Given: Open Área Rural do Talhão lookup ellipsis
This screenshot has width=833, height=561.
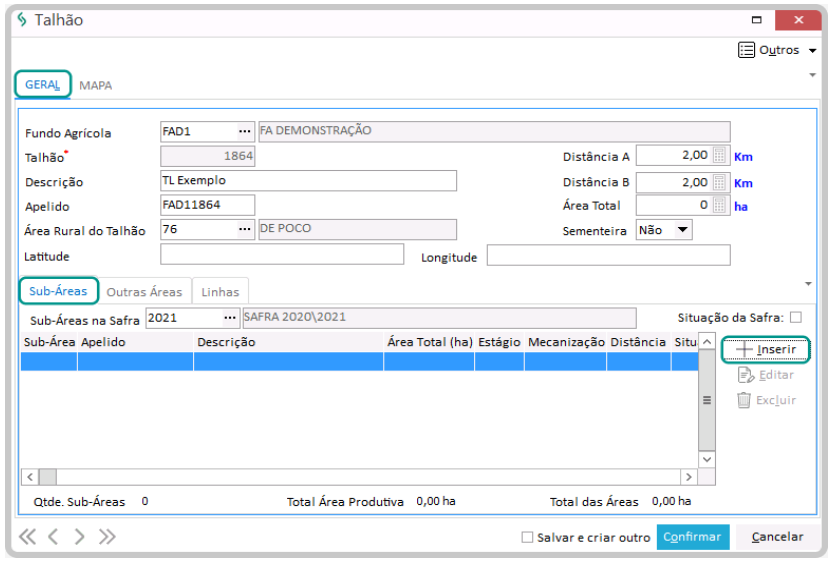Looking at the screenshot, I should [x=244, y=229].
